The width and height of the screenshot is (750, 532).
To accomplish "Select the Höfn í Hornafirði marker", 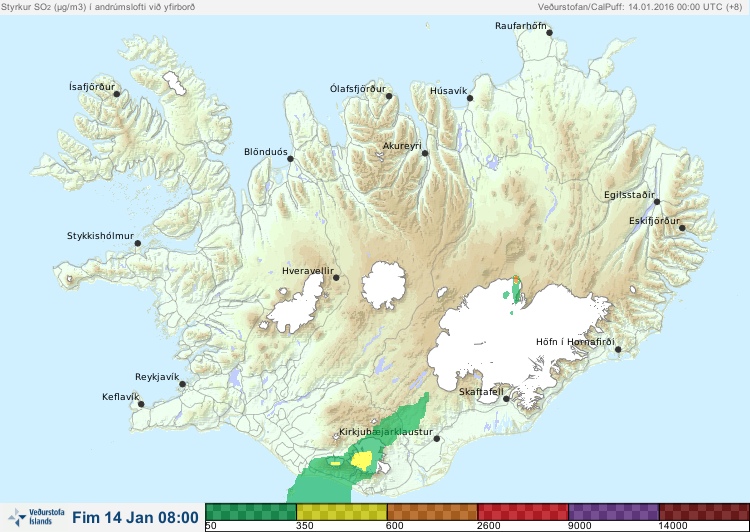I will coord(618,349).
